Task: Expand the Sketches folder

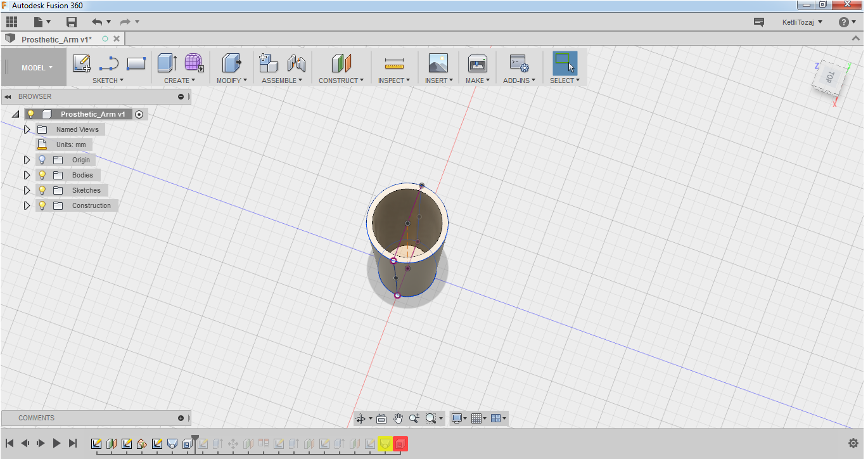Action: pos(27,190)
